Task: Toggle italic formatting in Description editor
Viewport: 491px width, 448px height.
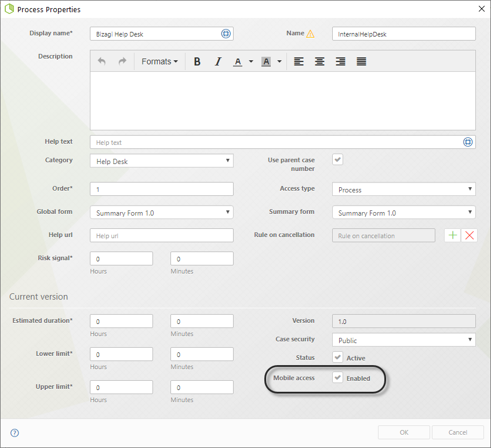Action: (218, 61)
